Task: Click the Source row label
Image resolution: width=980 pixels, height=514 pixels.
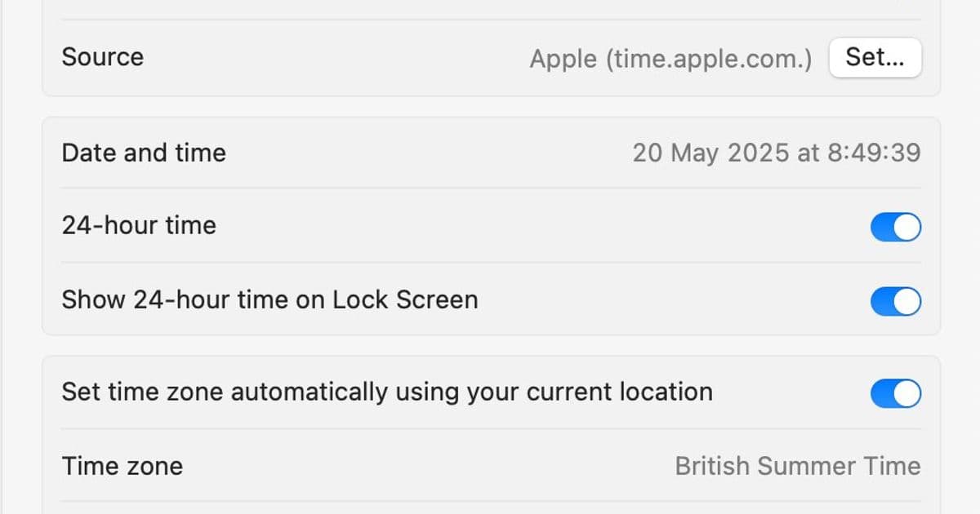Action: click(102, 57)
